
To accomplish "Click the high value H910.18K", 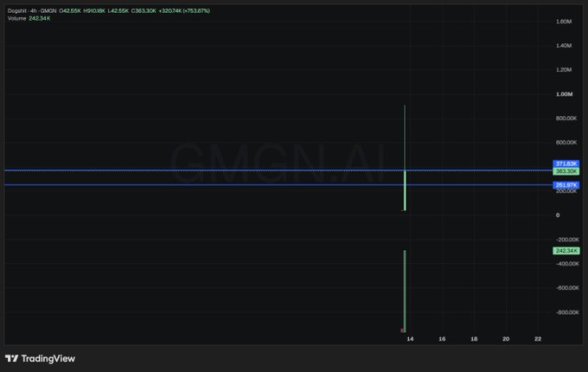I will [x=94, y=11].
